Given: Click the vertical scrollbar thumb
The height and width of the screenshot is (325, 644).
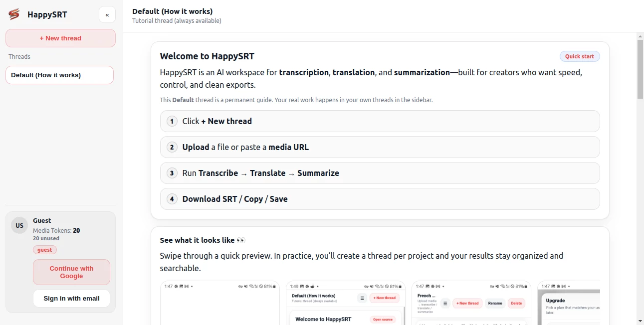Looking at the screenshot, I should 640,69.
